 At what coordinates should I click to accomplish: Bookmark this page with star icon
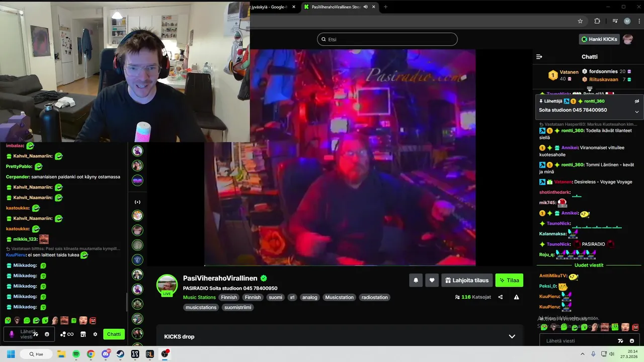[580, 21]
